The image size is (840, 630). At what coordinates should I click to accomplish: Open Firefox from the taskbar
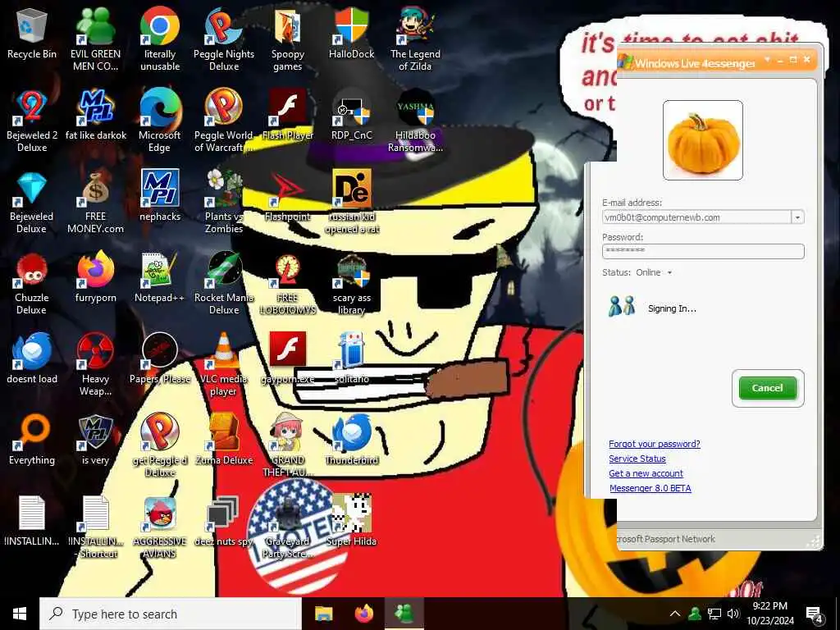pos(363,614)
